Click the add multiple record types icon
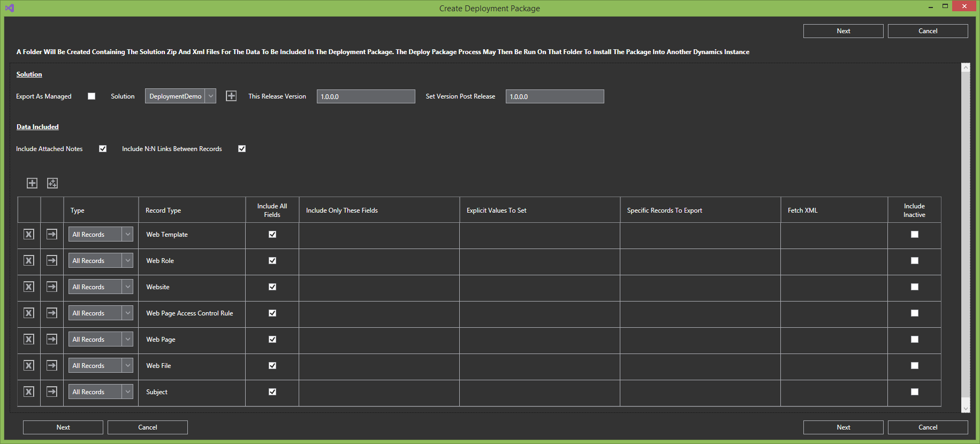Image resolution: width=980 pixels, height=444 pixels. 52,183
